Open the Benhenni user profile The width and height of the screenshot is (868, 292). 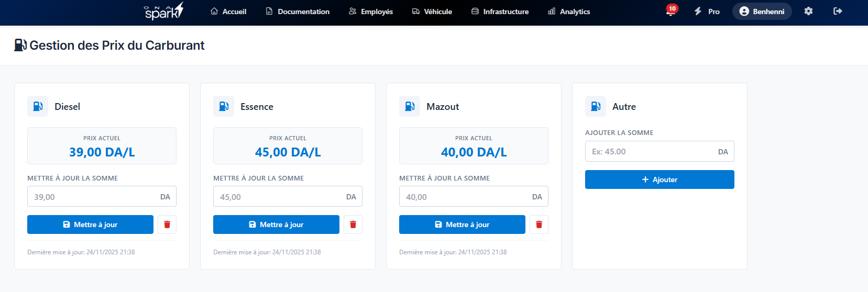click(762, 12)
